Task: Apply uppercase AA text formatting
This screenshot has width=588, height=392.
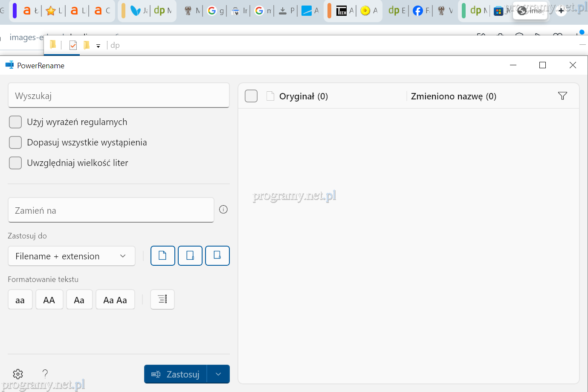Action: coord(49,300)
